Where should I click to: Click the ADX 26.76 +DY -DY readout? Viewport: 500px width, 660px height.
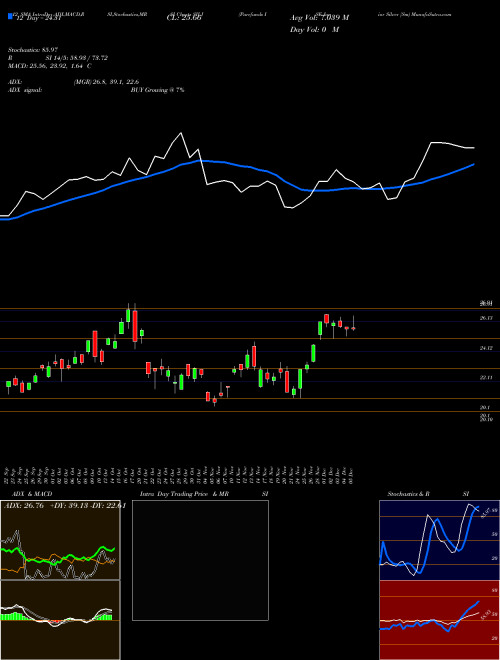(x=65, y=506)
